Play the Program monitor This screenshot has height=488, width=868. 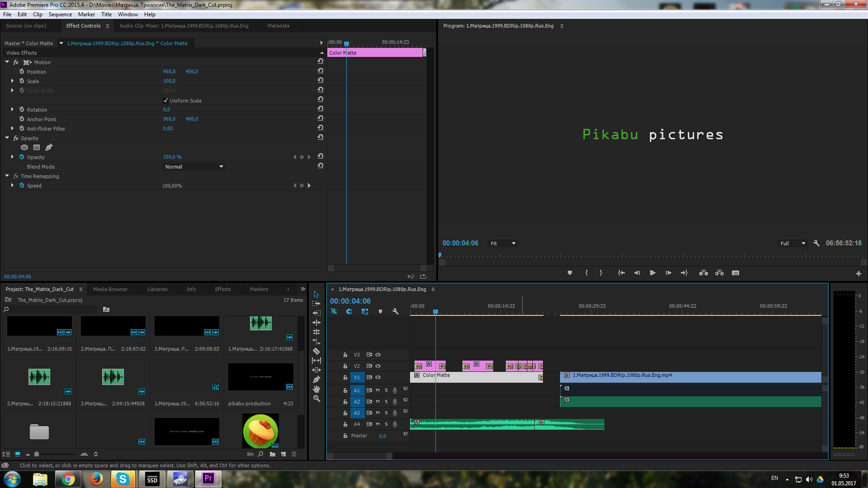tap(653, 273)
